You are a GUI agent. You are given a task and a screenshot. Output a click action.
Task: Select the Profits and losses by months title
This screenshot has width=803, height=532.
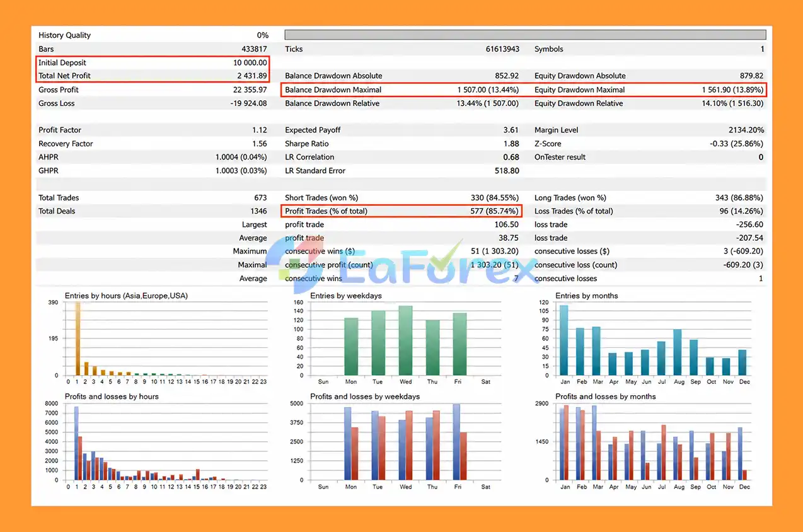(x=606, y=396)
